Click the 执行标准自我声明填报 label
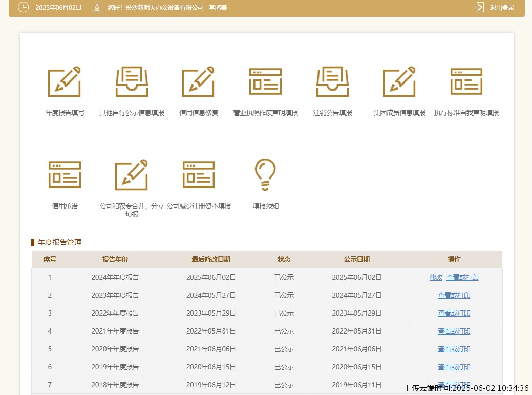The image size is (532, 395). (x=466, y=113)
